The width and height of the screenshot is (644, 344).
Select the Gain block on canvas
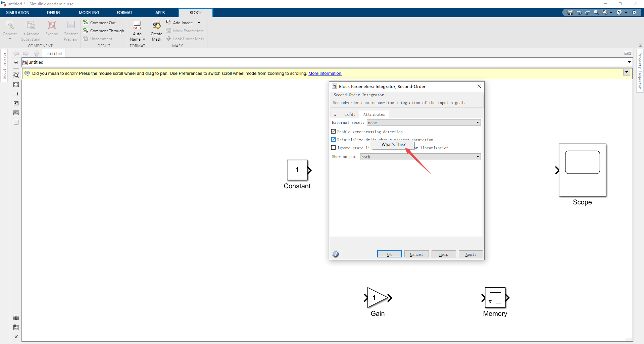(x=378, y=298)
